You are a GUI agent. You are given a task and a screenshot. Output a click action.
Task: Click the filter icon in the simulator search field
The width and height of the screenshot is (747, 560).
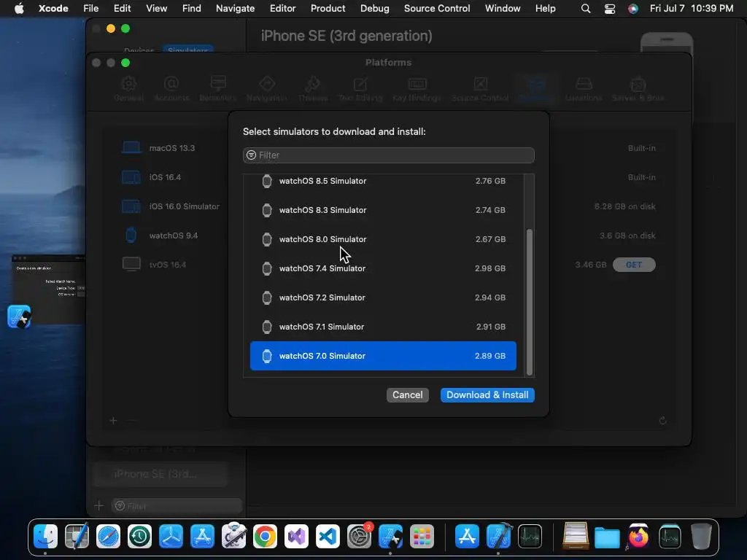pyautogui.click(x=251, y=155)
